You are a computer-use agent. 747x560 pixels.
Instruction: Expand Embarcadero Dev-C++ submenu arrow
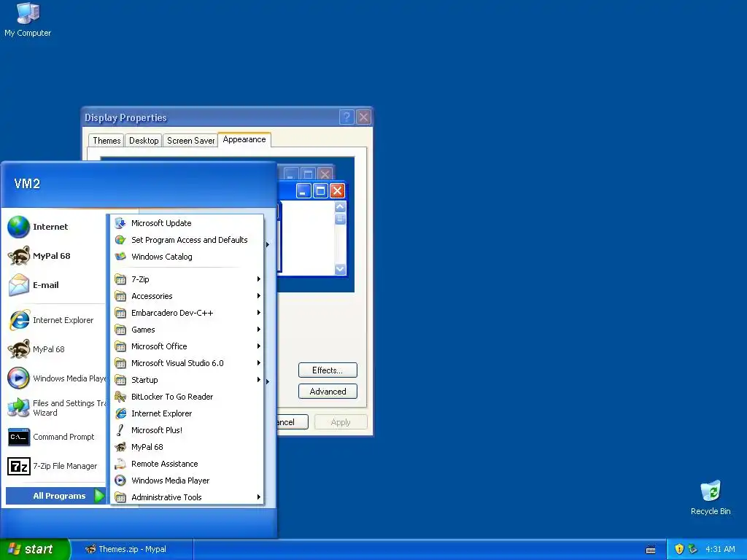[259, 312]
